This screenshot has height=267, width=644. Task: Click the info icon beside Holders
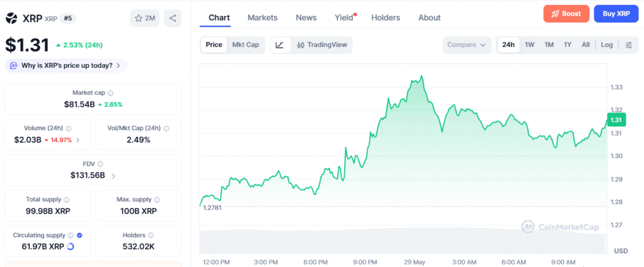click(x=151, y=236)
